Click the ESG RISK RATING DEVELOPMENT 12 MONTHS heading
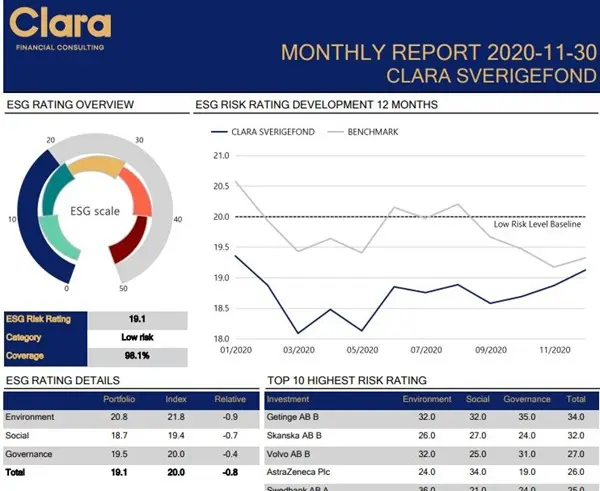Viewport: 600px width, 491px height. tap(316, 104)
